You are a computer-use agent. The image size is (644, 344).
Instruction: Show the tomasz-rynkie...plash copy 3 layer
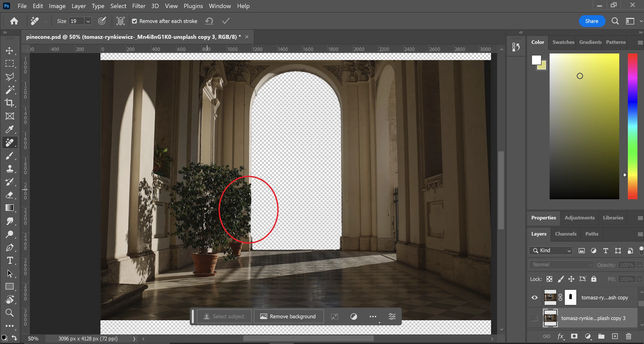[534, 318]
